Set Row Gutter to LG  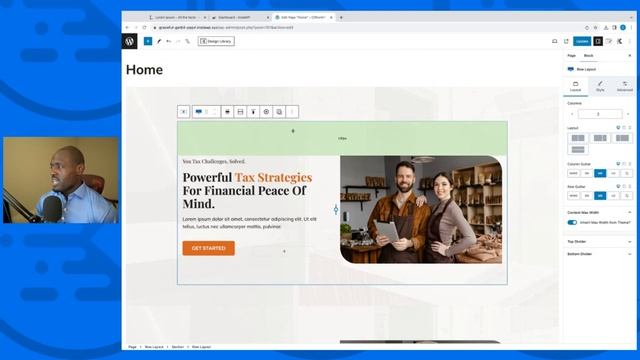click(613, 196)
